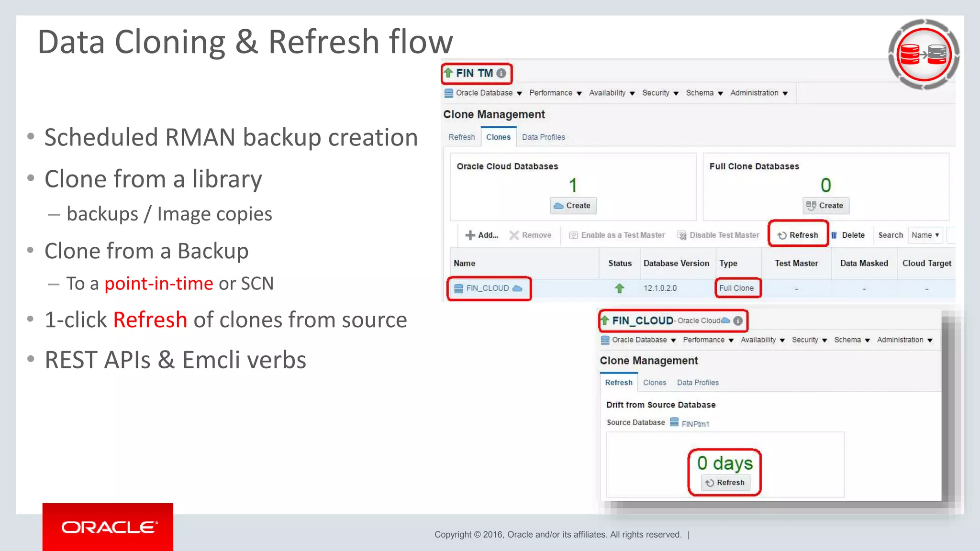
Task: Click the Refresh button below 0 days
Action: point(725,483)
